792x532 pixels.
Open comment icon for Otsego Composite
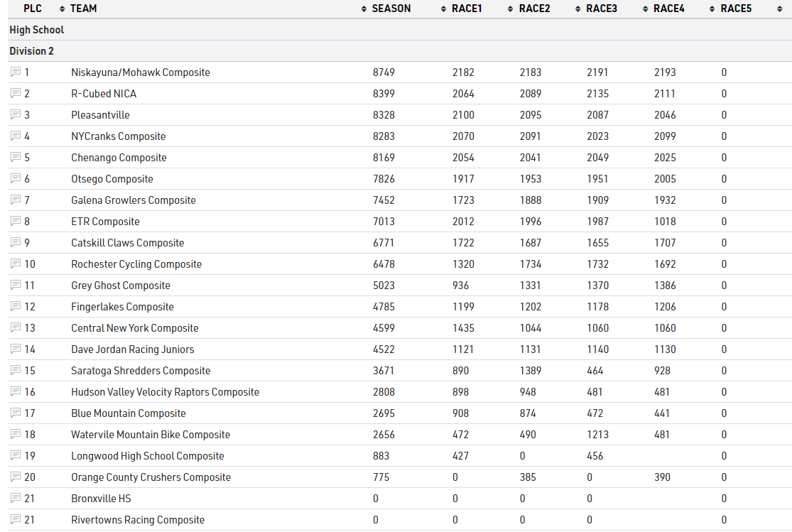point(16,178)
